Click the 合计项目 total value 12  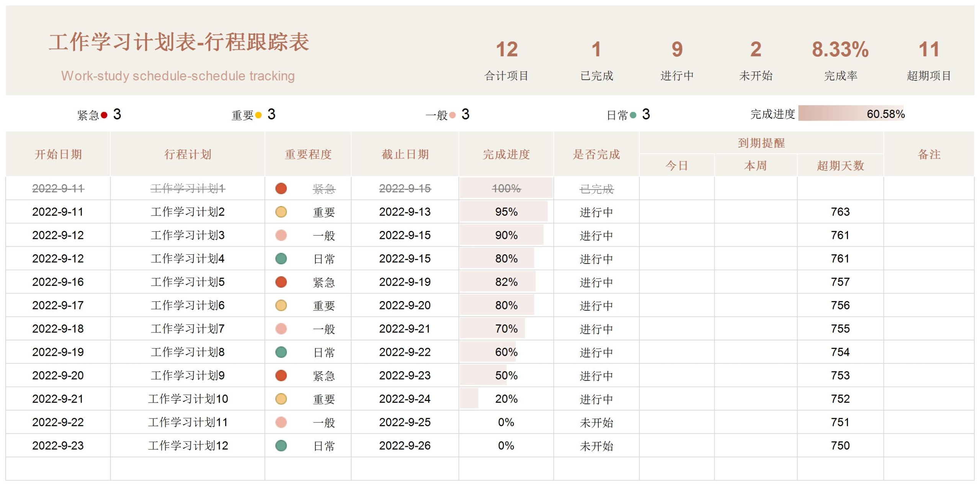pyautogui.click(x=507, y=49)
